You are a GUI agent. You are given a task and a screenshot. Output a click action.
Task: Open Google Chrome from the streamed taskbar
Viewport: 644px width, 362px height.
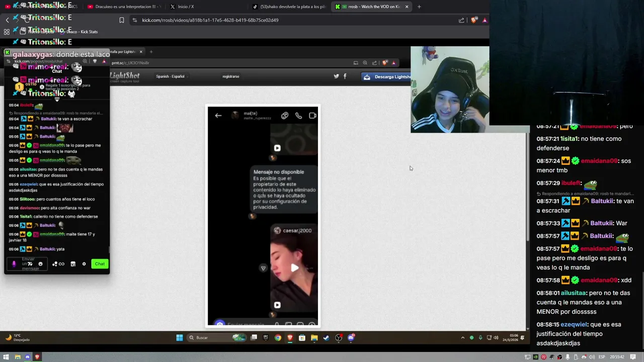coord(278,337)
